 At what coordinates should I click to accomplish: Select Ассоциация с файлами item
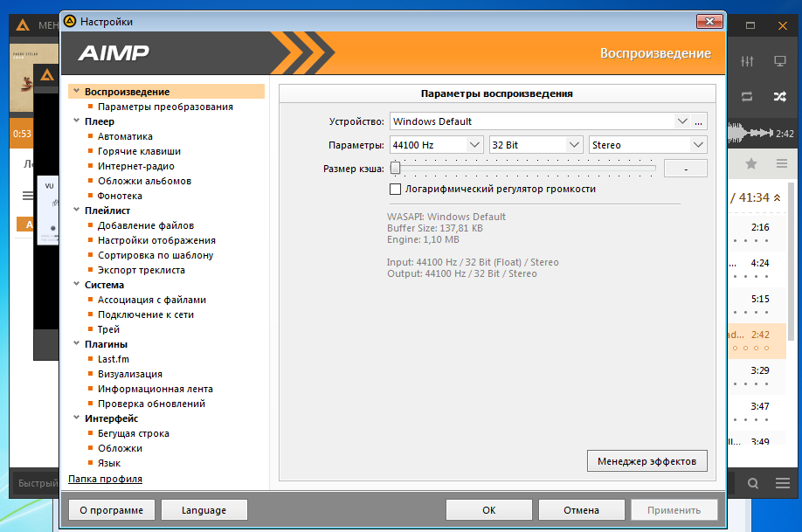152,300
